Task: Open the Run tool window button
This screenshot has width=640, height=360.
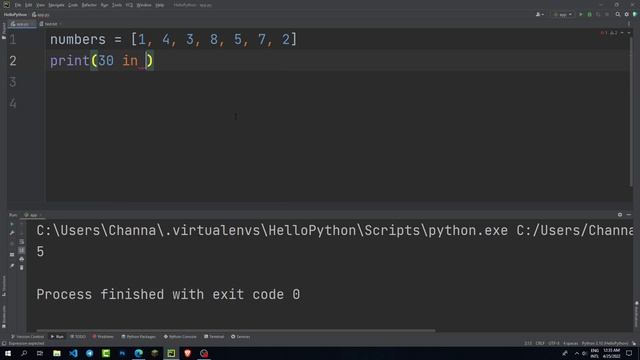Action: 57,337
